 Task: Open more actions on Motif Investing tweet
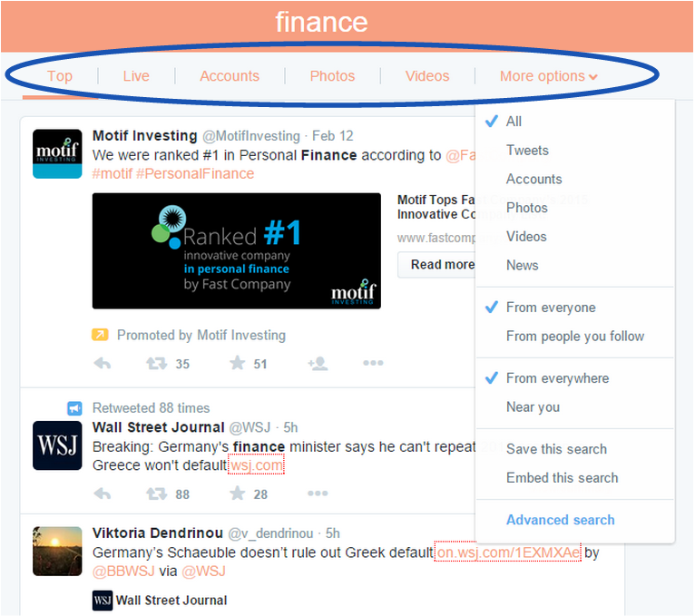(373, 363)
